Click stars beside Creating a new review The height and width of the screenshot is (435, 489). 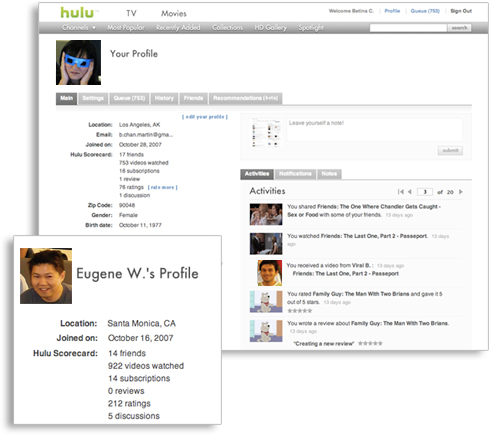[370, 343]
